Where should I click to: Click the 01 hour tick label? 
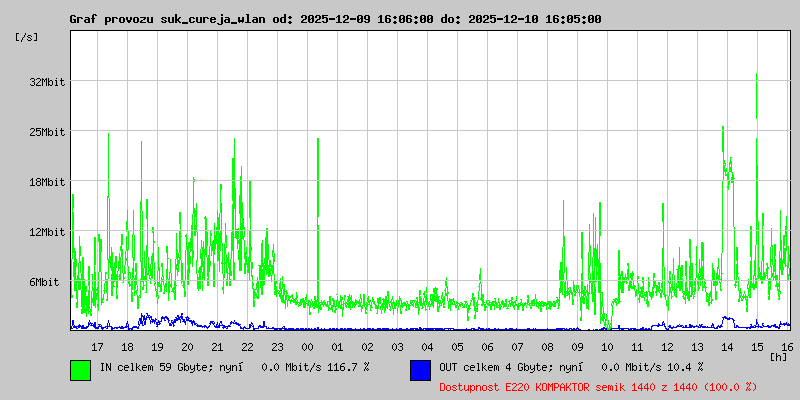point(337,347)
